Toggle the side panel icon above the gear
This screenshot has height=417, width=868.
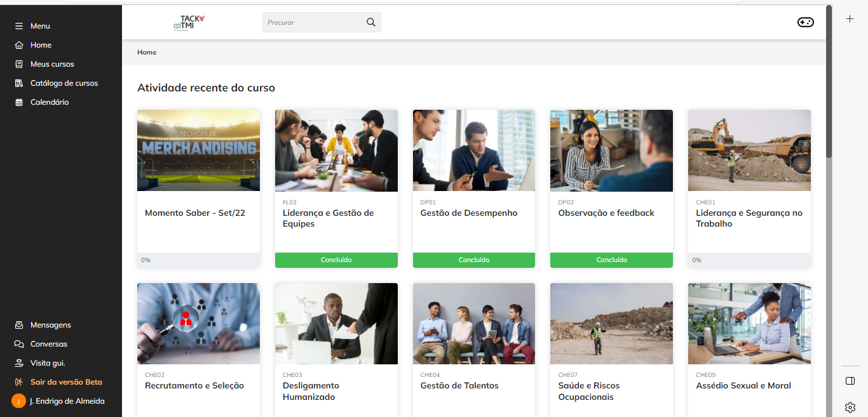click(850, 381)
